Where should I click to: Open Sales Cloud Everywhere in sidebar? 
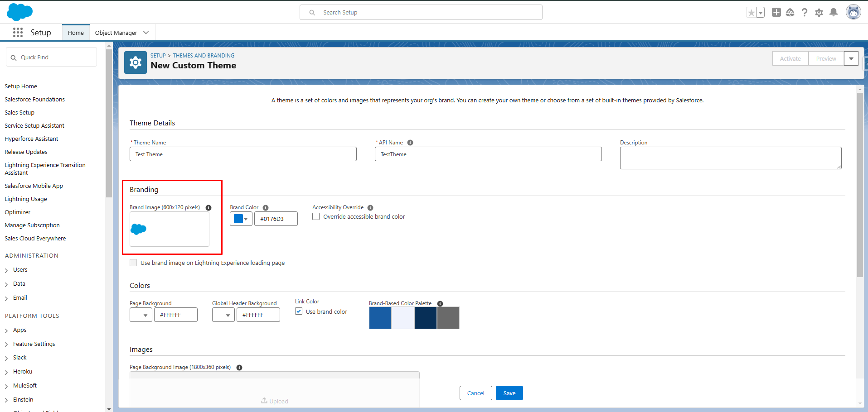[x=35, y=238]
